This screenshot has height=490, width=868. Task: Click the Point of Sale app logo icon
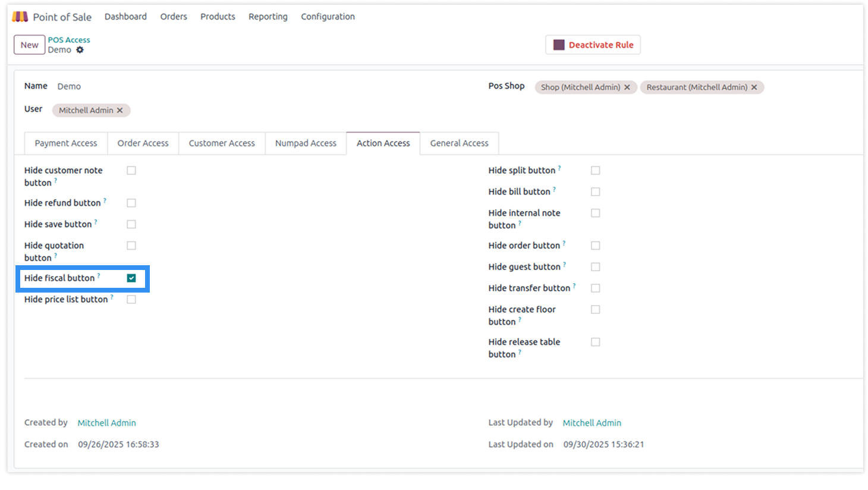pyautogui.click(x=20, y=17)
